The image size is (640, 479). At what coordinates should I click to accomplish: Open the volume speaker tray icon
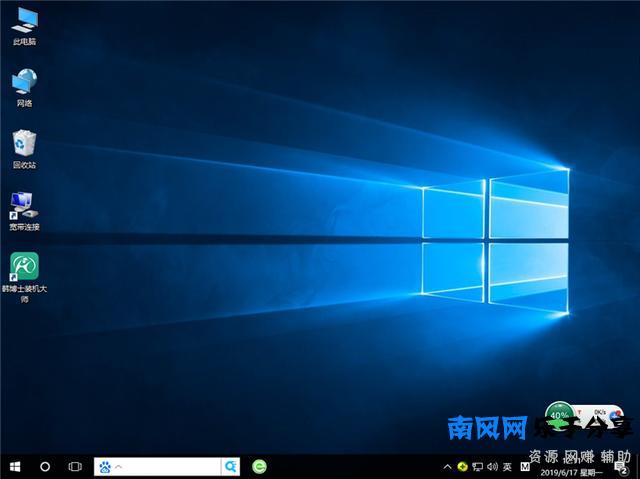pos(493,466)
